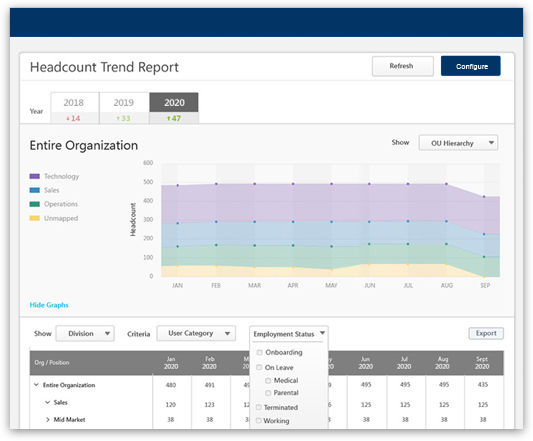Click Sales Feb value 123
This screenshot has height=441, width=533.
tap(209, 405)
